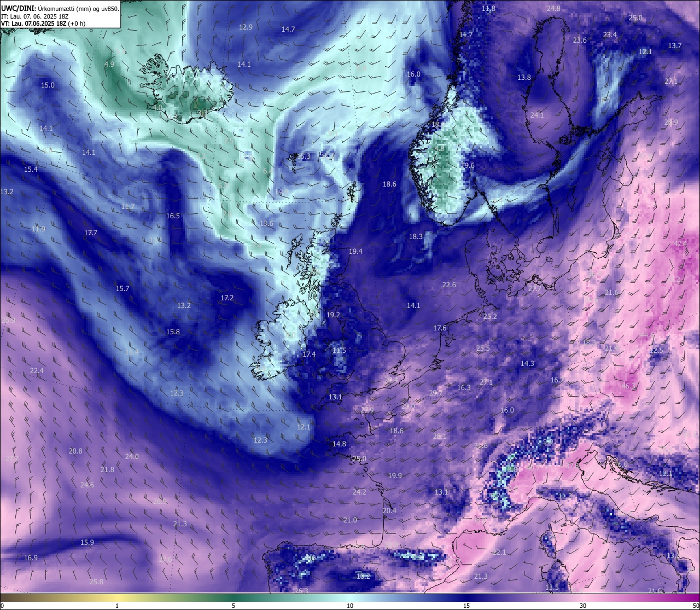Click the 13.7 value label
This screenshot has width=700, height=610.
(675, 46)
